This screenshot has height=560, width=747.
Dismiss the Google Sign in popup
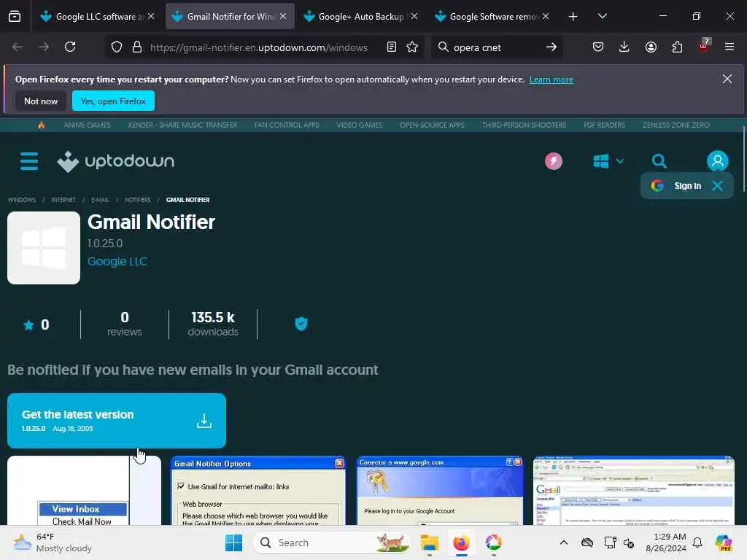(718, 186)
